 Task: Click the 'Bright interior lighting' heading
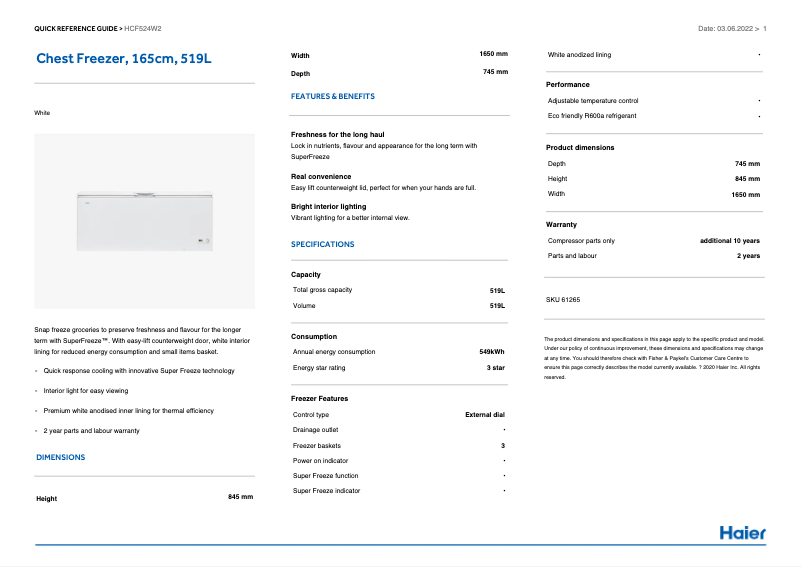point(329,206)
